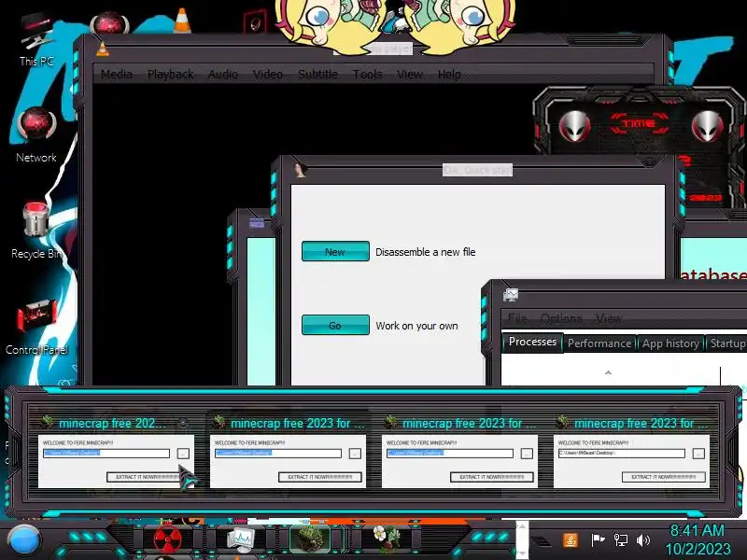Screen dimensions: 747x560
Task: Open the Task Manager View menu
Action: (609, 318)
